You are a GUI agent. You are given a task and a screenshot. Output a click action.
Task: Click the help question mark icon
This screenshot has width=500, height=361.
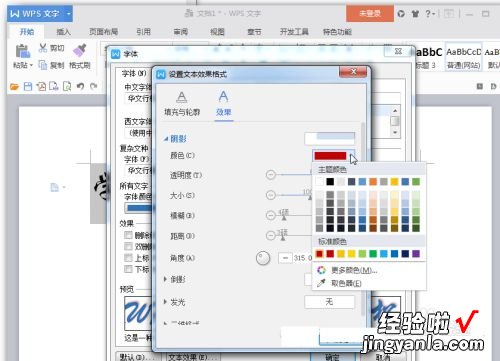click(428, 14)
